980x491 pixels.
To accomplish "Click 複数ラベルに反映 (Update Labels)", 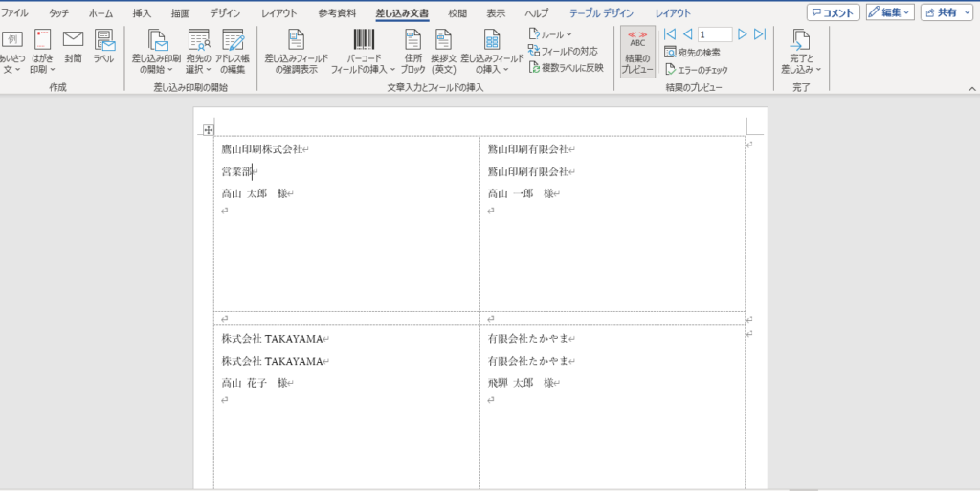I will point(566,67).
